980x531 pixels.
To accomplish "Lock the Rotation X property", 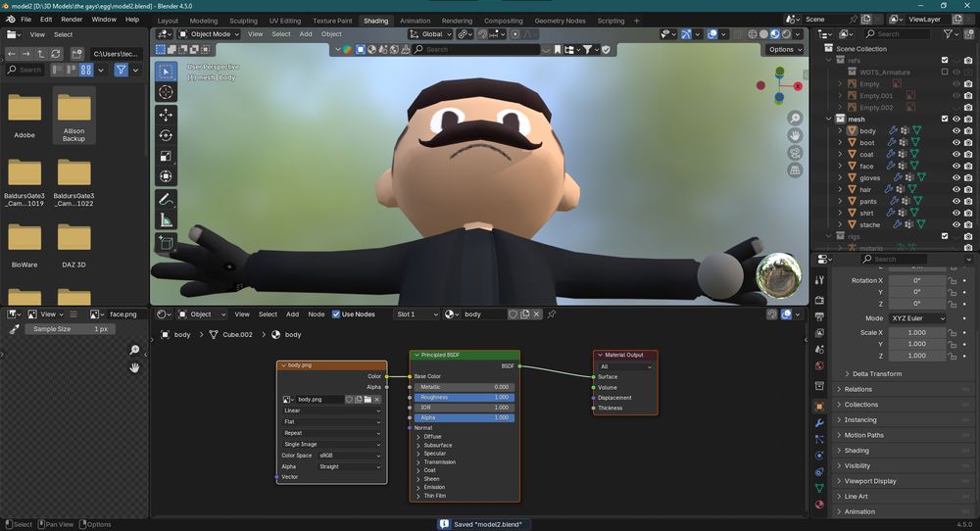I will [x=953, y=280].
